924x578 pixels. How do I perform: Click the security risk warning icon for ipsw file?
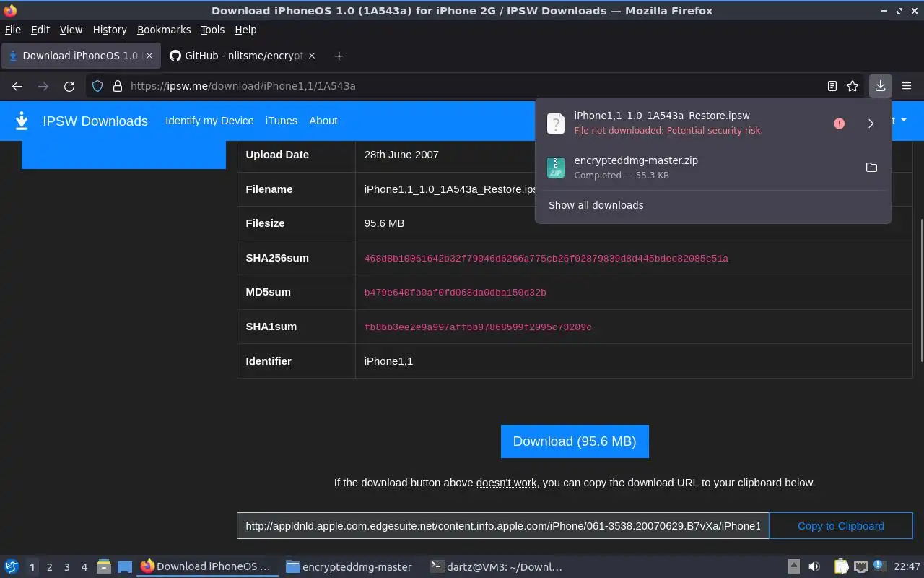(839, 124)
